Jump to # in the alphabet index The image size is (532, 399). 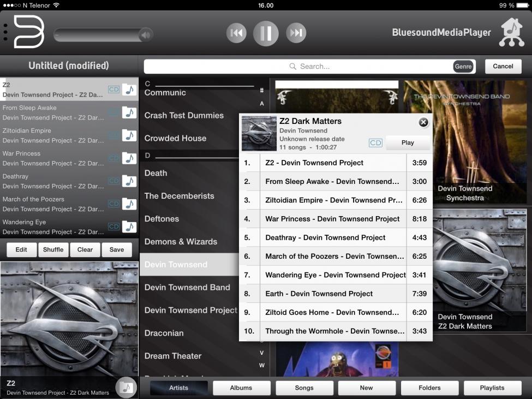(x=261, y=90)
